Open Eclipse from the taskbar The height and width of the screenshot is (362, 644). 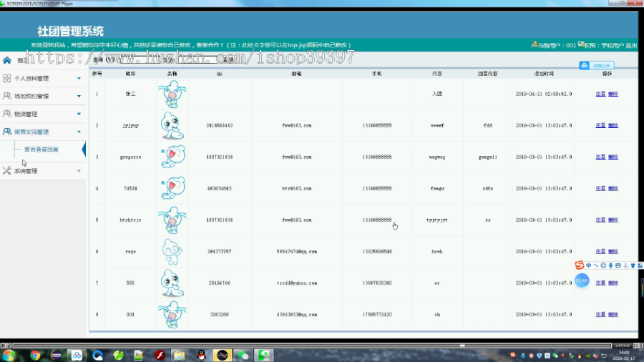click(x=56, y=355)
